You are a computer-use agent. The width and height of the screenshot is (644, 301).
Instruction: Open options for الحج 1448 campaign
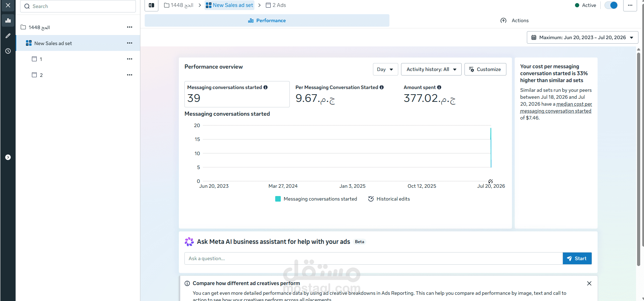click(130, 27)
